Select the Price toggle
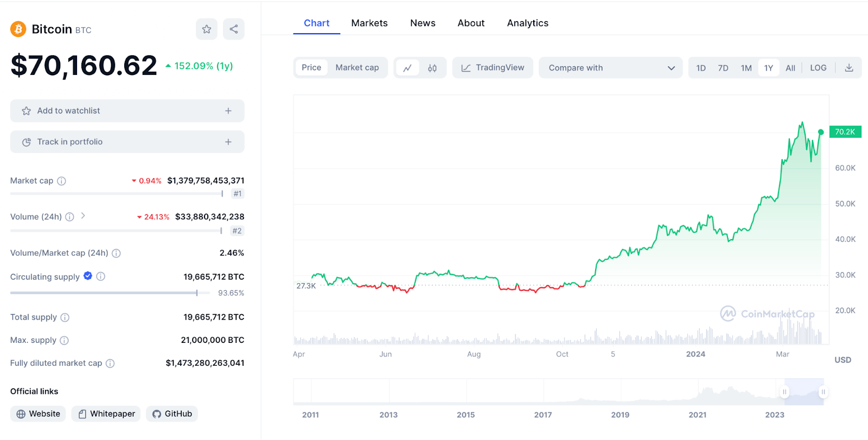 tap(311, 68)
